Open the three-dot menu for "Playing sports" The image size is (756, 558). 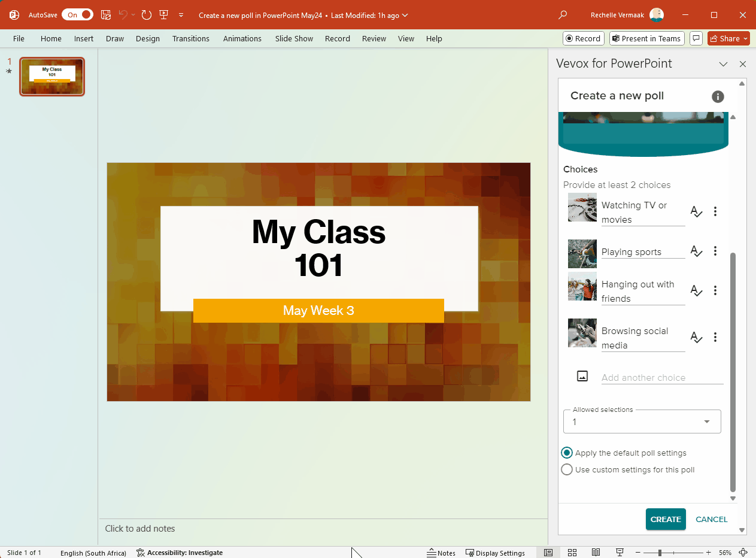coord(715,251)
